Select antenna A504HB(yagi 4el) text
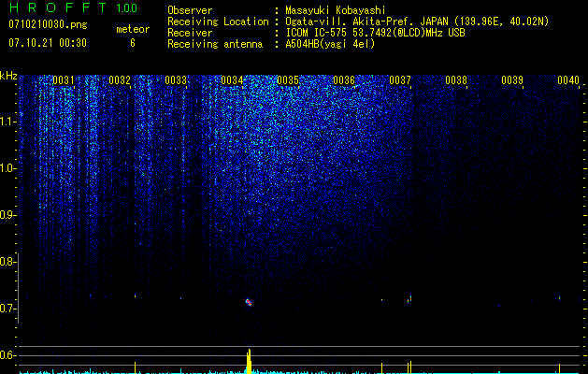 click(x=330, y=44)
